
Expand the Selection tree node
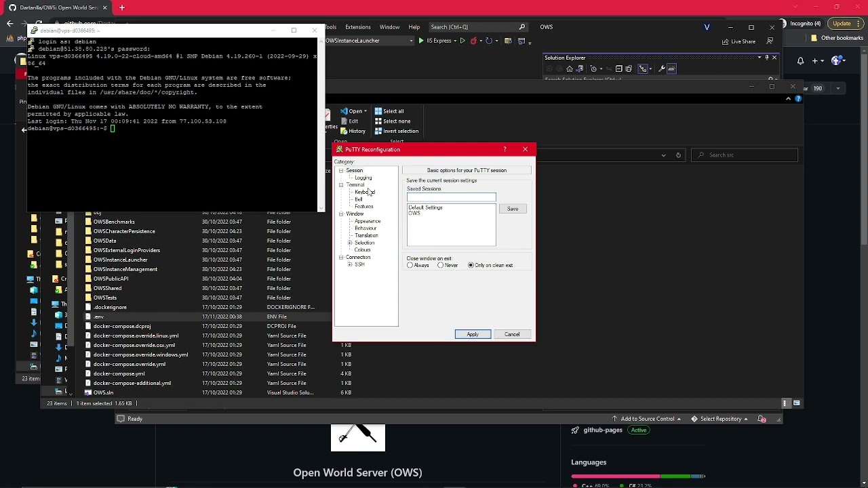(x=350, y=243)
